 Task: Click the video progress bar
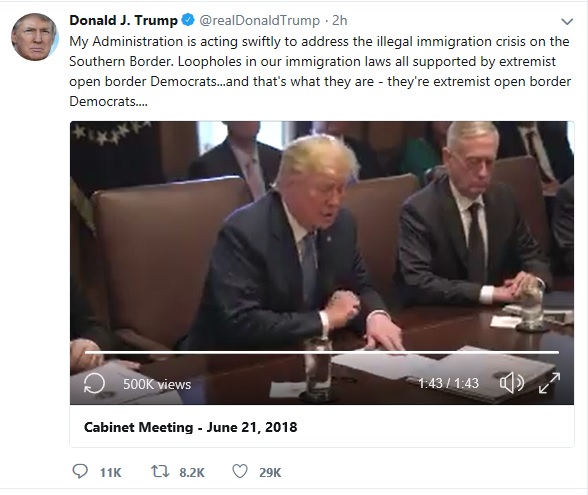point(322,352)
